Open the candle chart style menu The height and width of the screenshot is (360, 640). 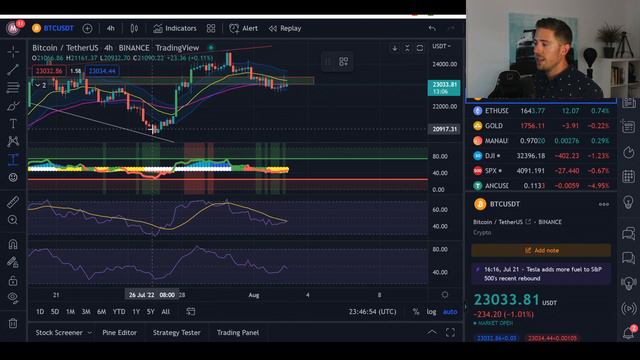click(134, 28)
